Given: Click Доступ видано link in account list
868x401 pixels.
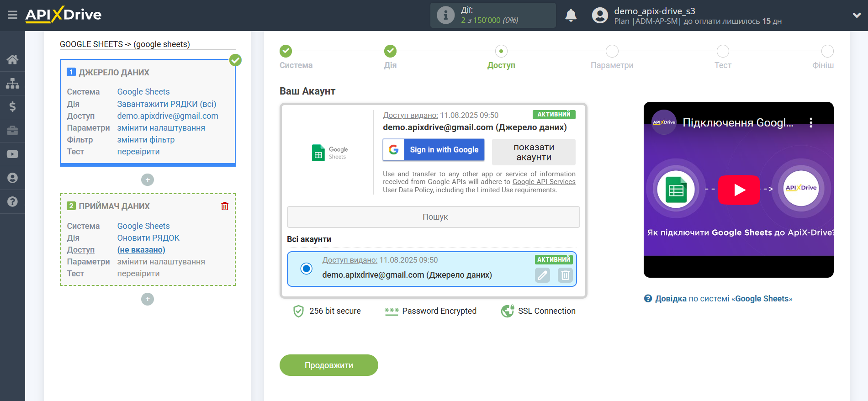Looking at the screenshot, I should 350,260.
